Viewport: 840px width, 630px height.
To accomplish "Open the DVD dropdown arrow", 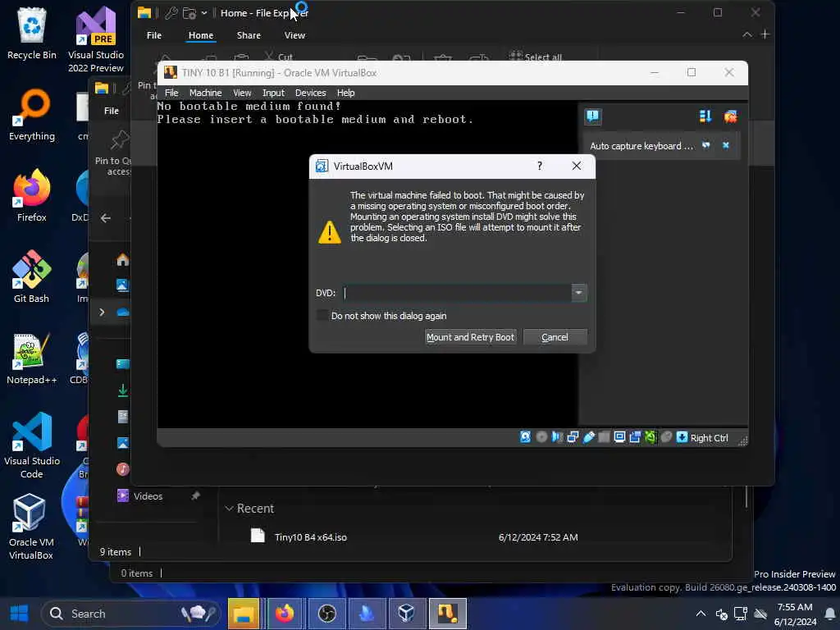I will point(578,293).
